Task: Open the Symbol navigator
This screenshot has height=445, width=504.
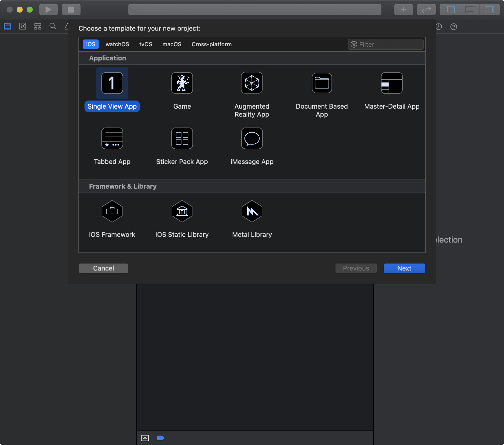Action: [37, 26]
